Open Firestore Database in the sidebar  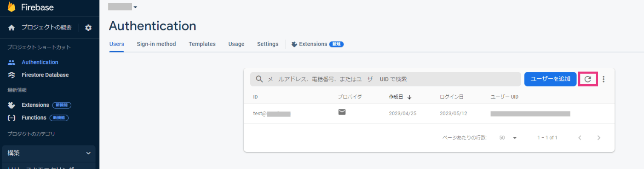tap(45, 75)
